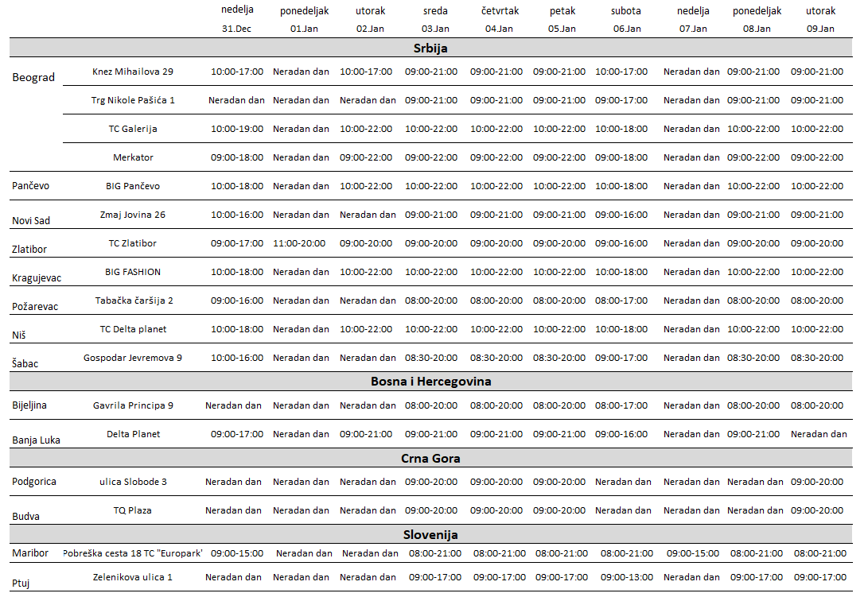The image size is (868, 601).
Task: Click the Crna Gora section header
Action: pyautogui.click(x=430, y=458)
